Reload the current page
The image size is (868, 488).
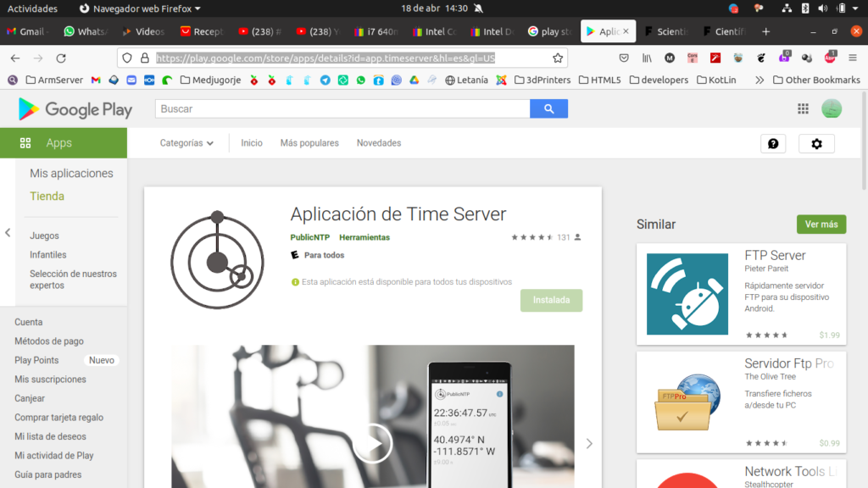(61, 58)
